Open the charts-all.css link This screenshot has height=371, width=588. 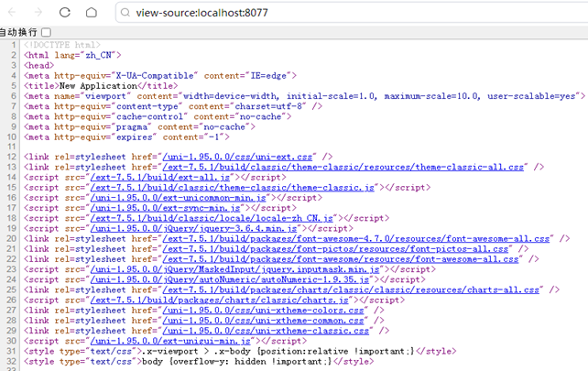point(351,289)
